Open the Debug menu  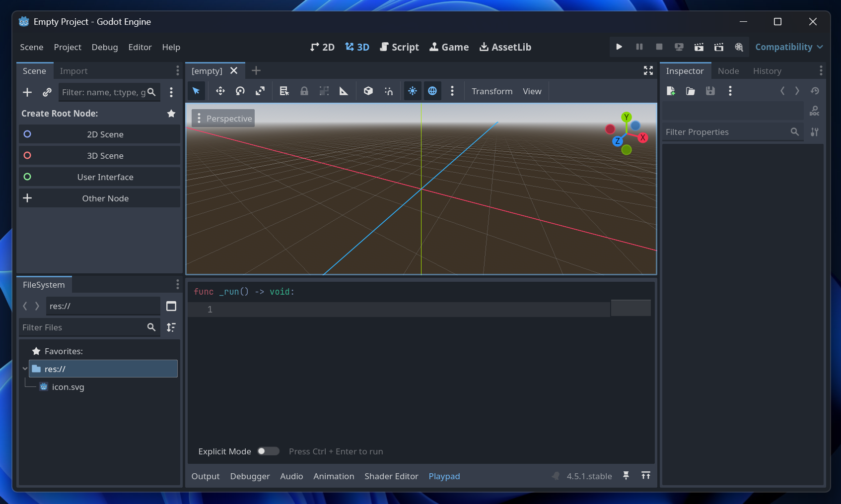tap(105, 47)
